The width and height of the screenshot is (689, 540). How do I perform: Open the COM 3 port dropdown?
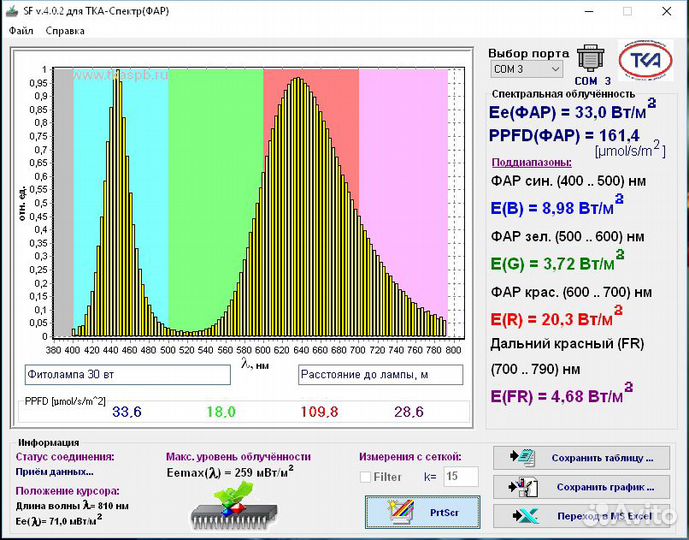point(526,69)
